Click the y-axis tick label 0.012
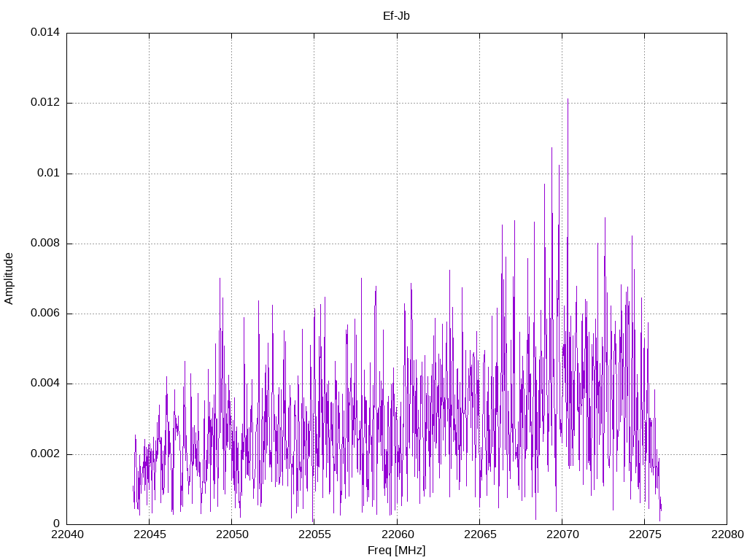 (x=45, y=102)
